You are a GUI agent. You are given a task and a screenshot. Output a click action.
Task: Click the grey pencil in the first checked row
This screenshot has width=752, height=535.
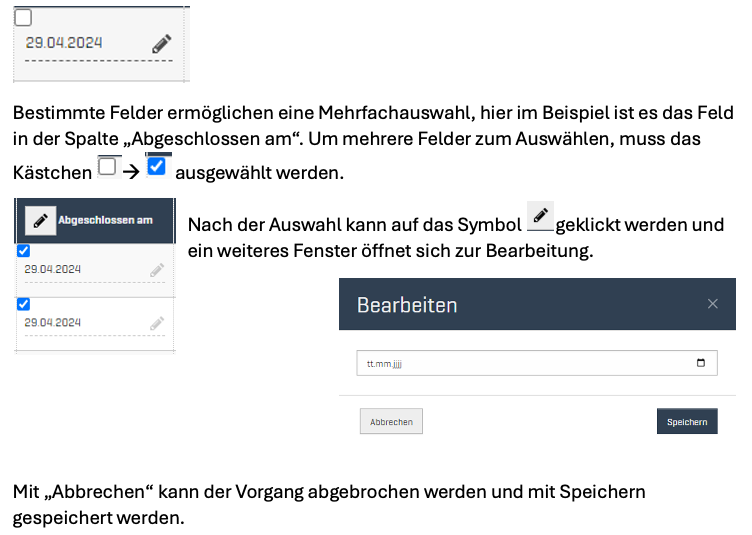pyautogui.click(x=156, y=270)
